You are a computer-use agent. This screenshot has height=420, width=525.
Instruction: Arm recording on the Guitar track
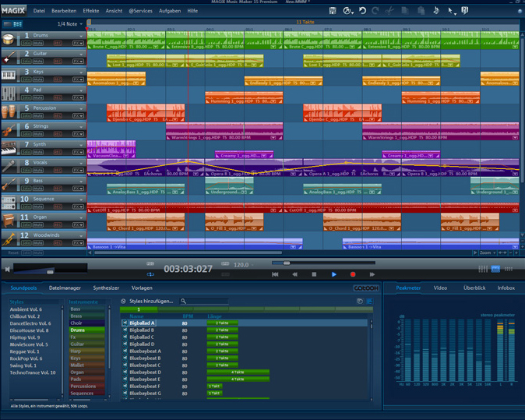(58, 62)
